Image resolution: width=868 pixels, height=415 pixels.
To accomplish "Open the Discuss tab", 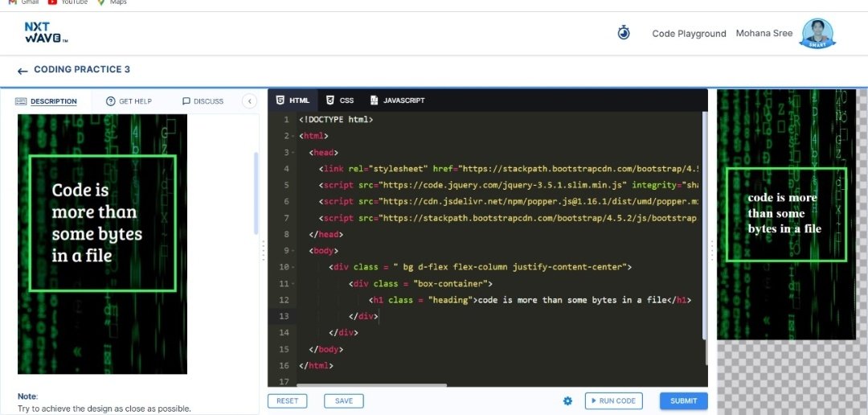I will (203, 101).
